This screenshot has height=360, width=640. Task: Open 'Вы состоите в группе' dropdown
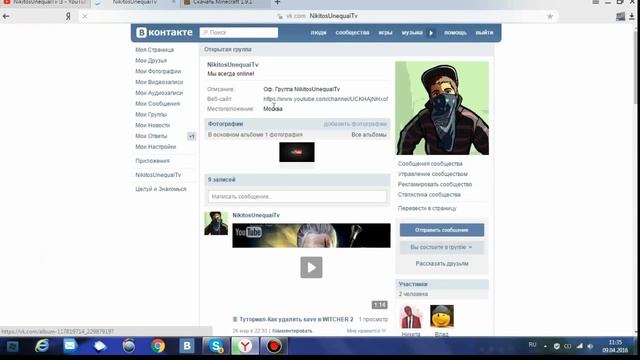442,247
